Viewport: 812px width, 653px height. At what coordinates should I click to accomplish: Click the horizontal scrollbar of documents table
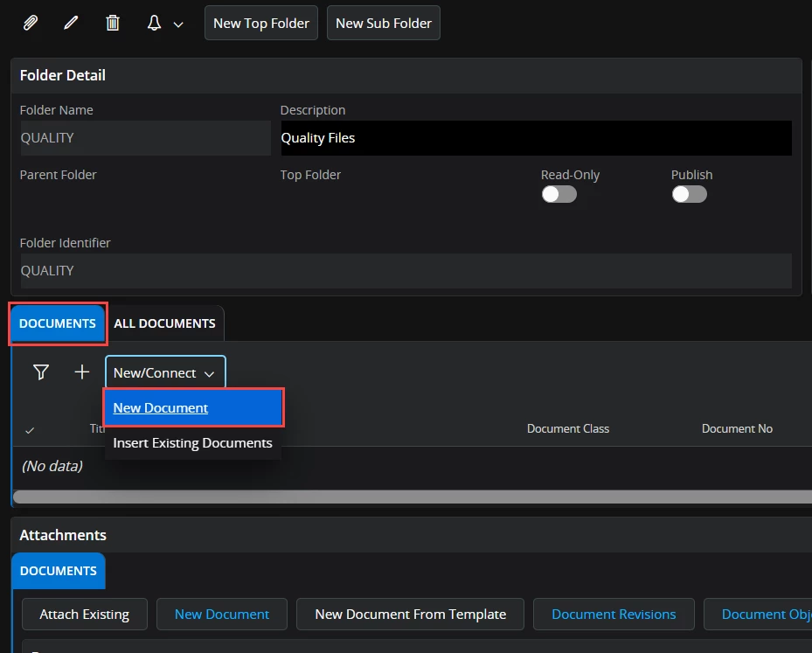(x=411, y=497)
